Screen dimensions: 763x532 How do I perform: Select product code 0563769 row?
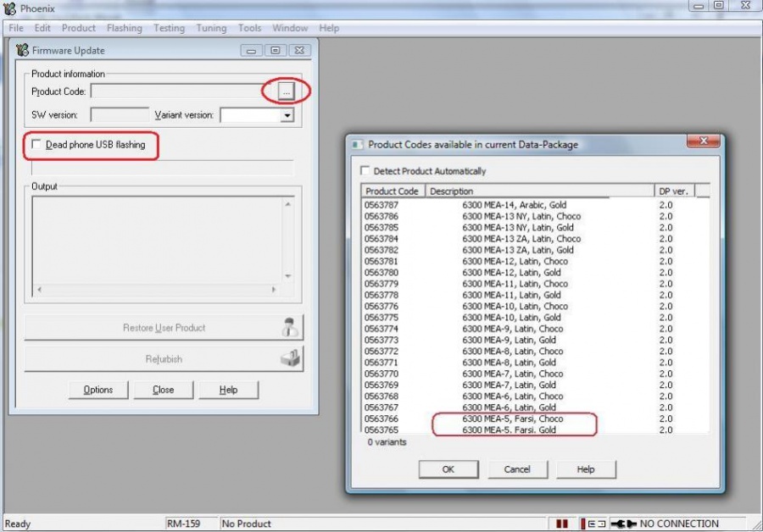pyautogui.click(x=535, y=385)
